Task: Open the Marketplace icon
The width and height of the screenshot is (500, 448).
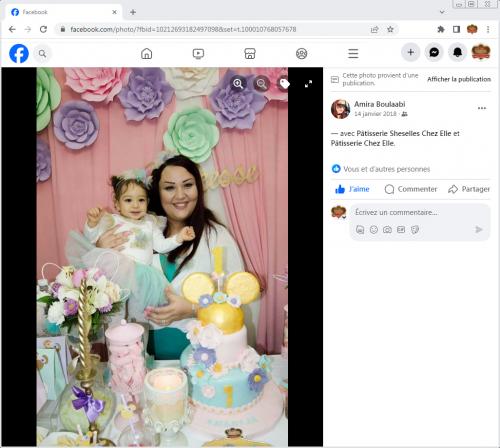Action: point(250,53)
